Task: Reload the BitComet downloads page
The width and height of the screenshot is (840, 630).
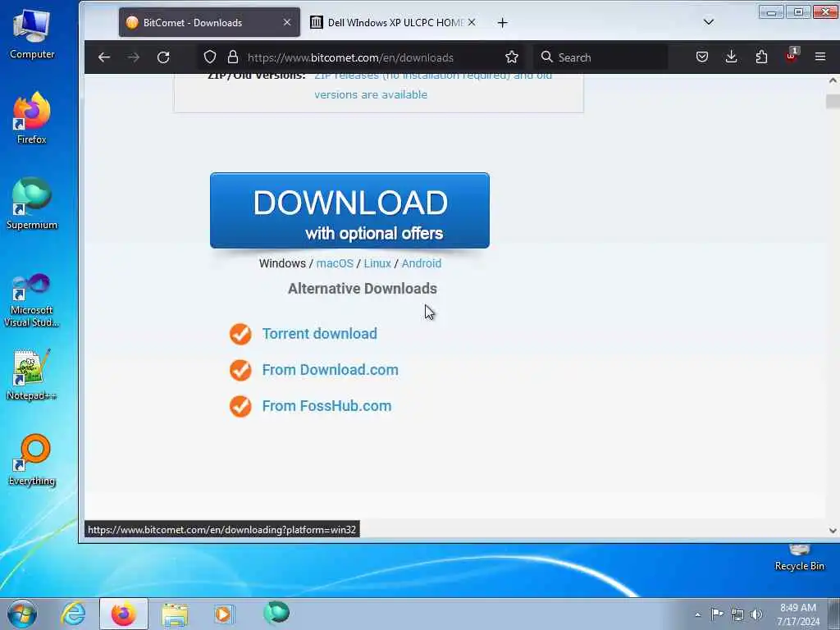Action: point(163,57)
